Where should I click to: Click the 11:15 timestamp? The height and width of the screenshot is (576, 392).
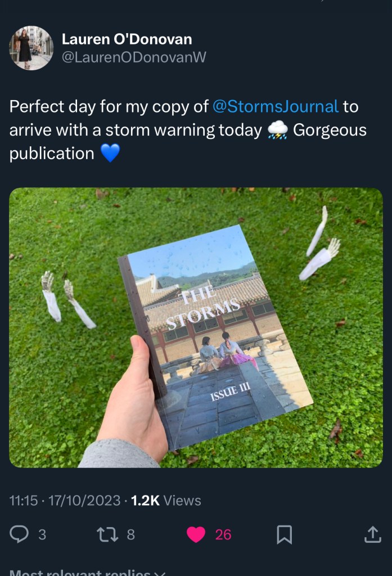click(22, 500)
